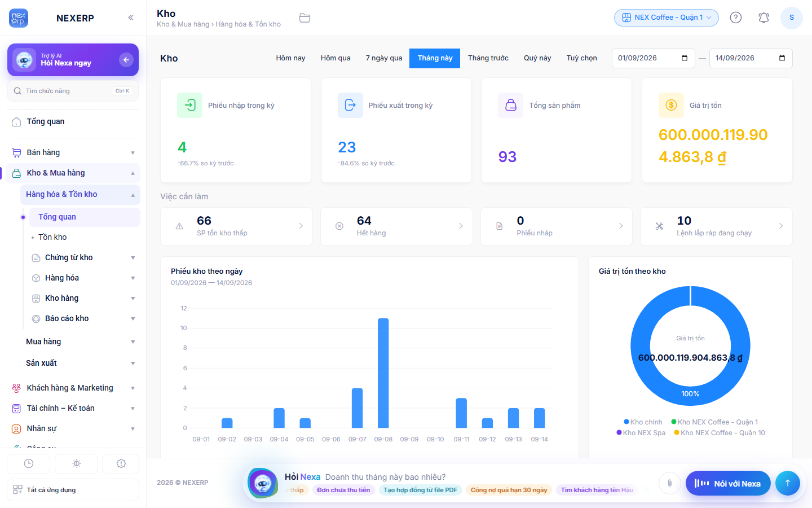Toggle the light/dark theme icon
This screenshot has height=508, width=812.
click(x=77, y=463)
